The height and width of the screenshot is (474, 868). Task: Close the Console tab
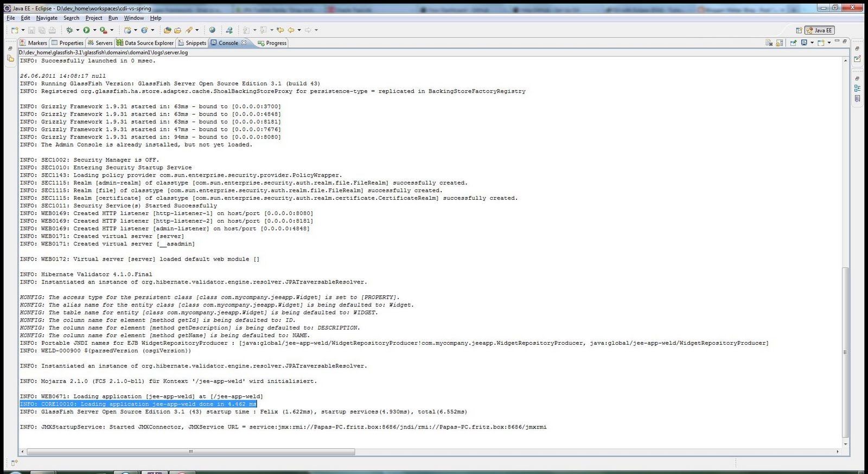tap(244, 42)
